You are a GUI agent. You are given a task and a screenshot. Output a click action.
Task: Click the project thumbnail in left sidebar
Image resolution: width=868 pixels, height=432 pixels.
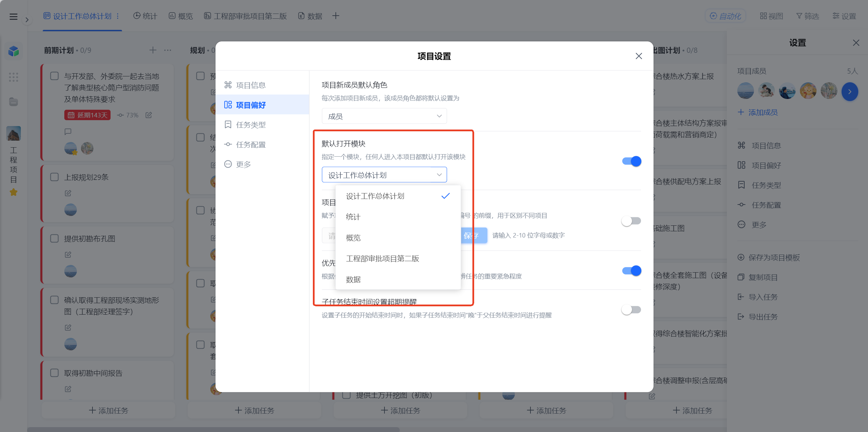pos(14,133)
